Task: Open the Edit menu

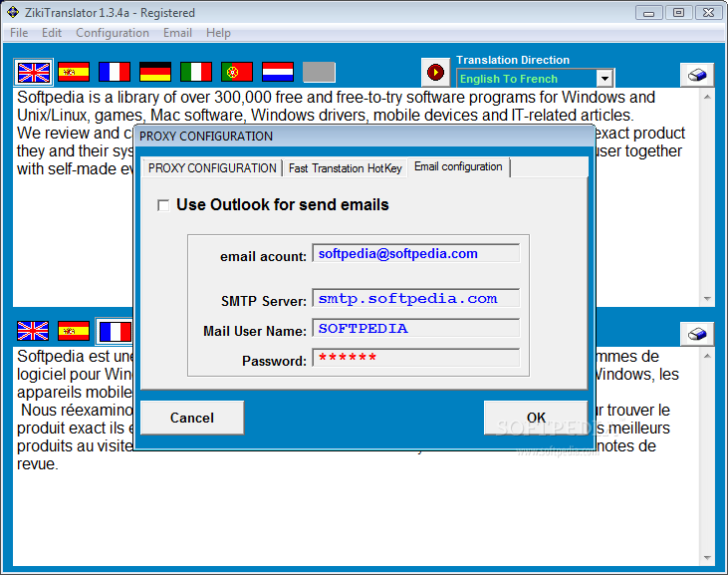Action: [x=52, y=33]
